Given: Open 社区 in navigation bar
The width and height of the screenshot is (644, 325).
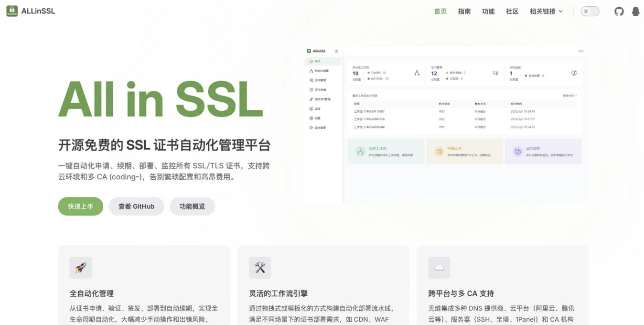Looking at the screenshot, I should coord(512,11).
